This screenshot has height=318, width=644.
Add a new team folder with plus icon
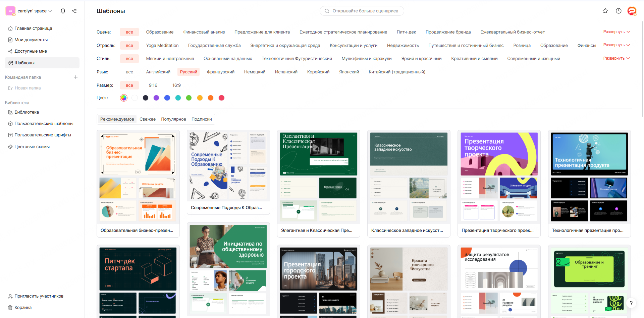(x=76, y=77)
